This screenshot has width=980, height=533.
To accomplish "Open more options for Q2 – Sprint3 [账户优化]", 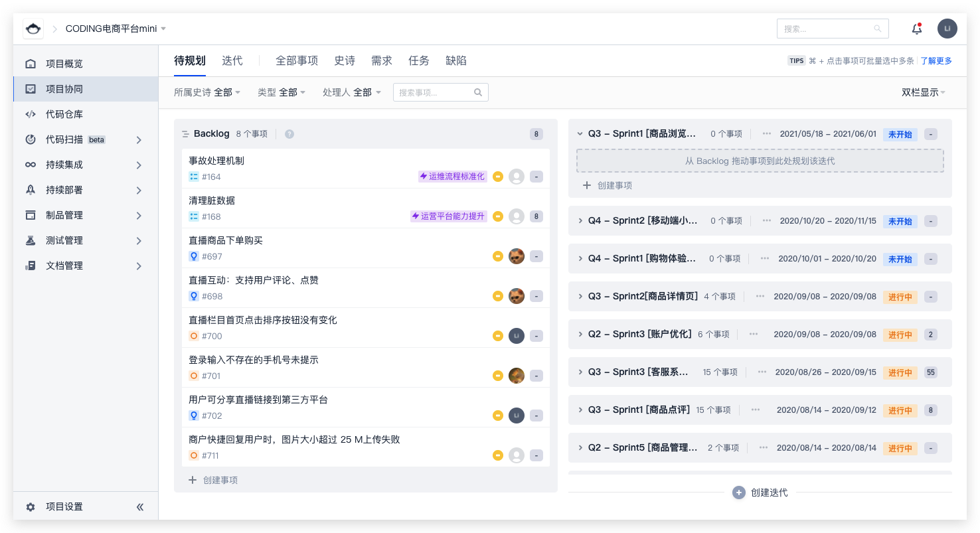I will 754,334.
